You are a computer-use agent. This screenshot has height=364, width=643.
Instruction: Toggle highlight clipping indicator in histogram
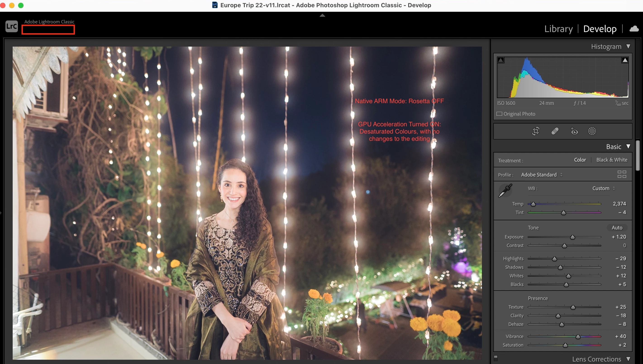(x=625, y=60)
